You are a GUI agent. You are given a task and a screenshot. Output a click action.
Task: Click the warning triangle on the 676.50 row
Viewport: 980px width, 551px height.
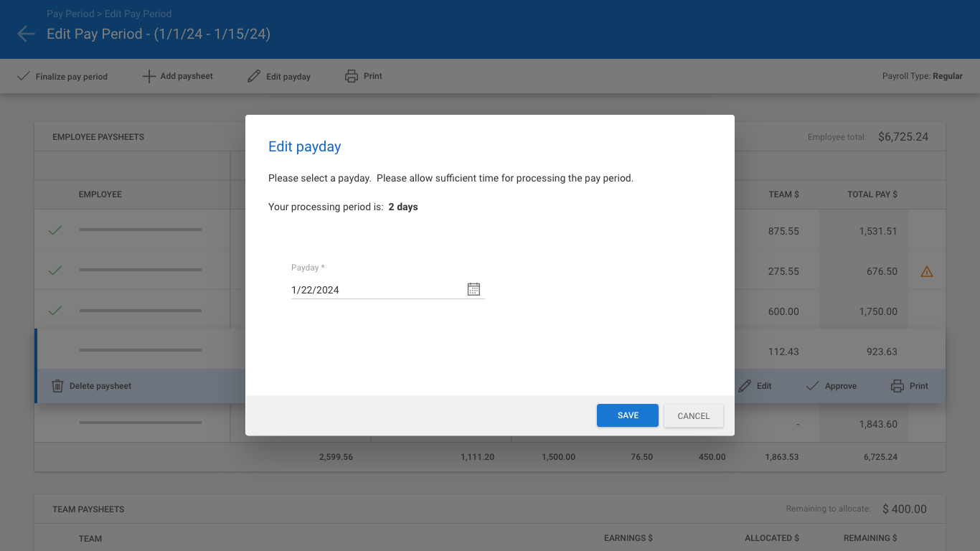pyautogui.click(x=927, y=271)
